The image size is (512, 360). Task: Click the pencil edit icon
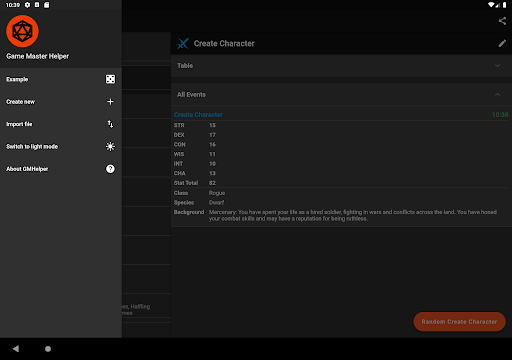(502, 43)
